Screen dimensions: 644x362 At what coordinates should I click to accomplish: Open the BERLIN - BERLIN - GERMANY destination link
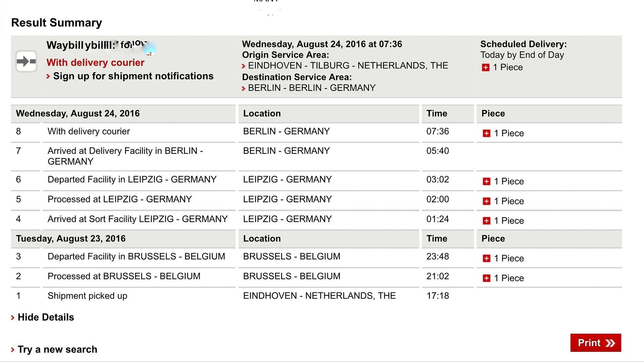312,88
